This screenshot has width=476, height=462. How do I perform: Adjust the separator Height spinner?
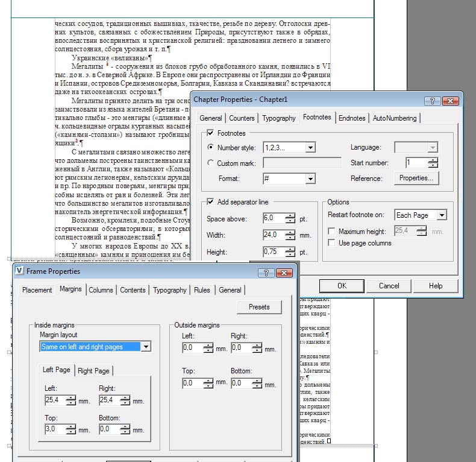click(x=290, y=252)
